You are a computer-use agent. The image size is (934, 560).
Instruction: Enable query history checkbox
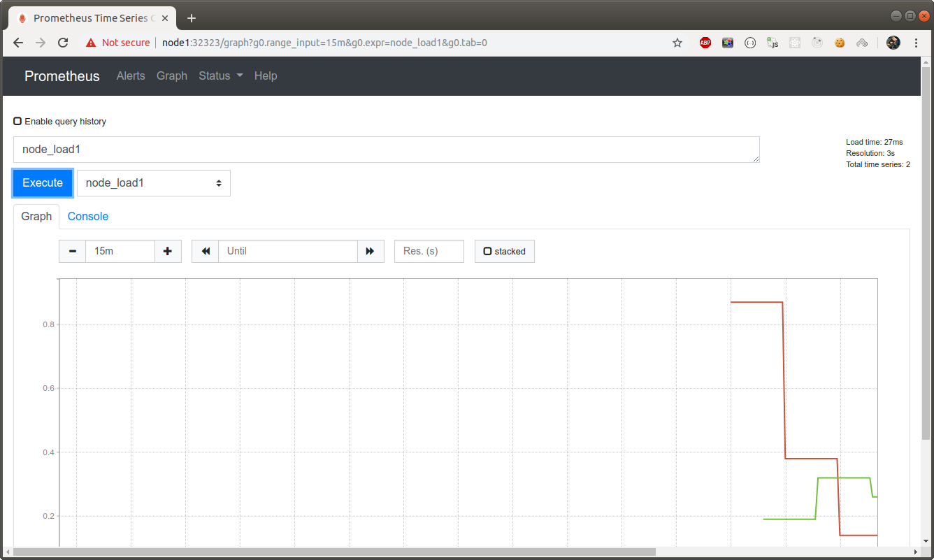tap(17, 121)
